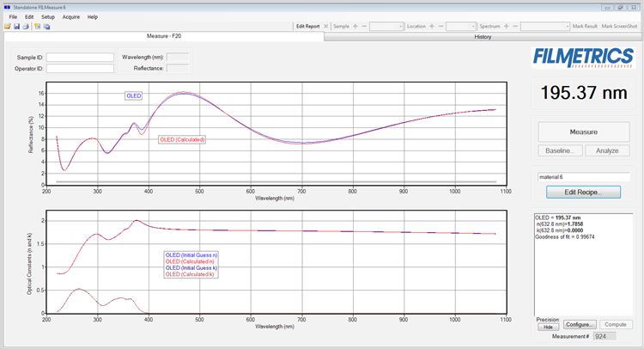Image resolution: width=644 pixels, height=349 pixels.
Task: Open the File menu
Action: (13, 17)
